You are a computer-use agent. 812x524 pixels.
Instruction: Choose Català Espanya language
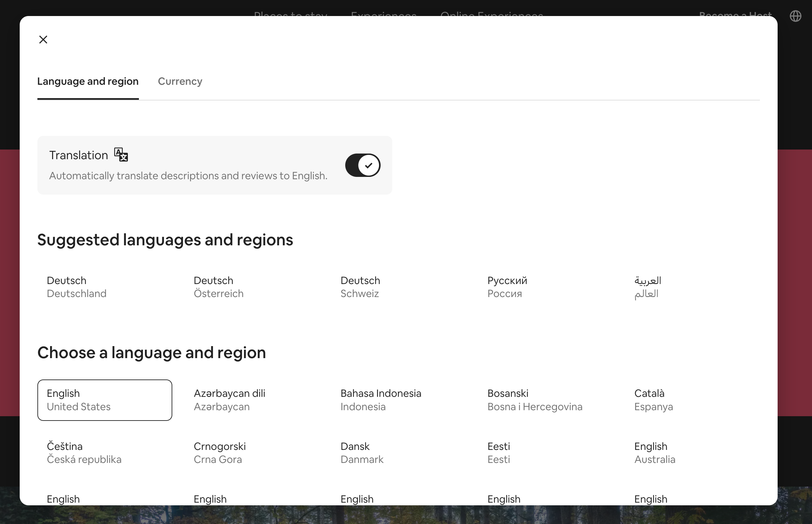[653, 400]
